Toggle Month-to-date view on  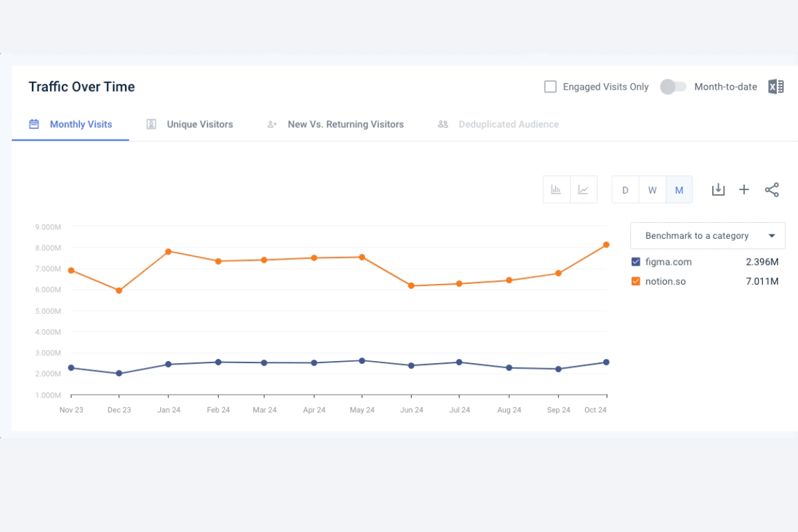coord(673,86)
